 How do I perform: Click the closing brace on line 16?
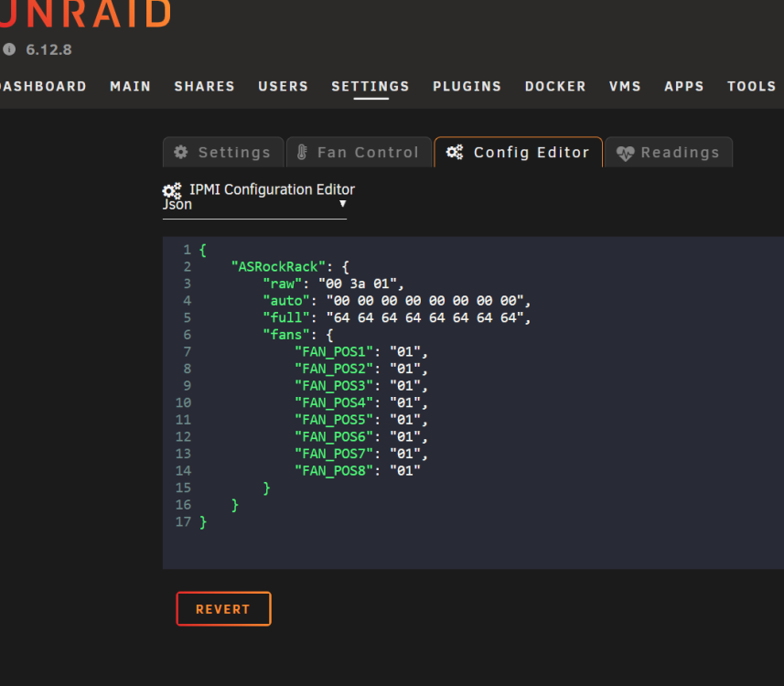coord(235,505)
